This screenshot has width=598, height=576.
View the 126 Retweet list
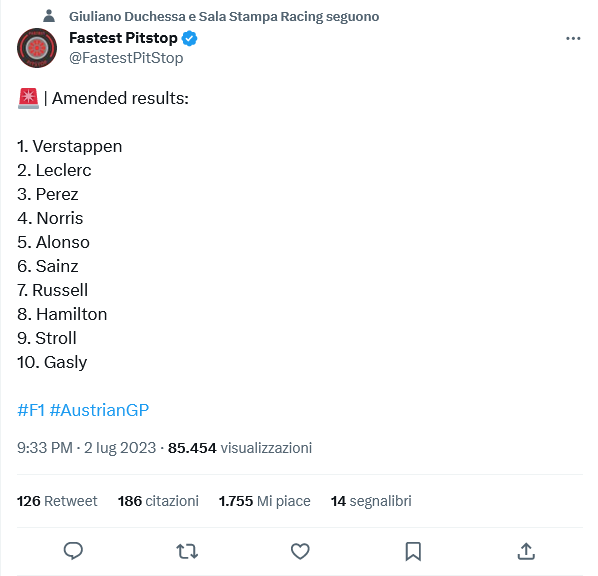[57, 501]
